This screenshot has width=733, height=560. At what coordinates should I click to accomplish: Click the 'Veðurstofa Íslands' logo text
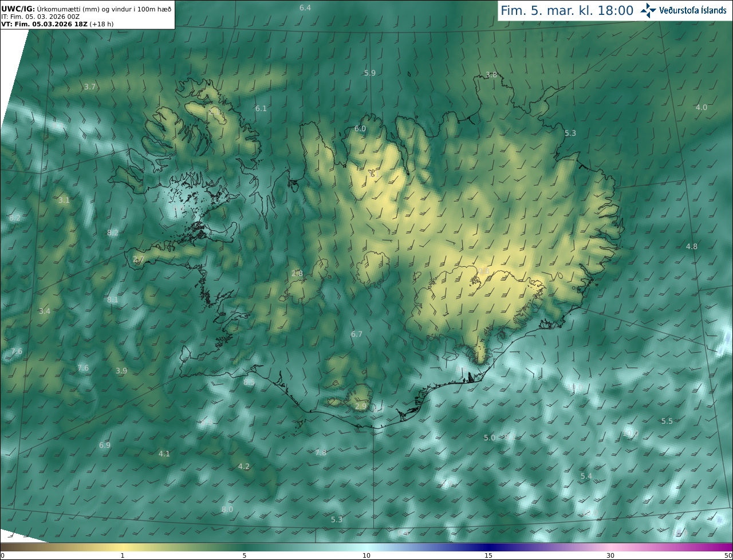tap(693, 10)
